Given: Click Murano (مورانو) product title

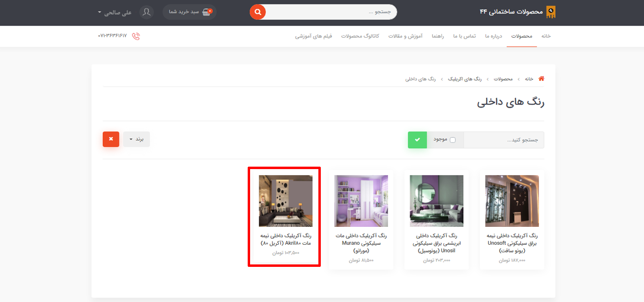Looking at the screenshot, I should coord(361,243).
